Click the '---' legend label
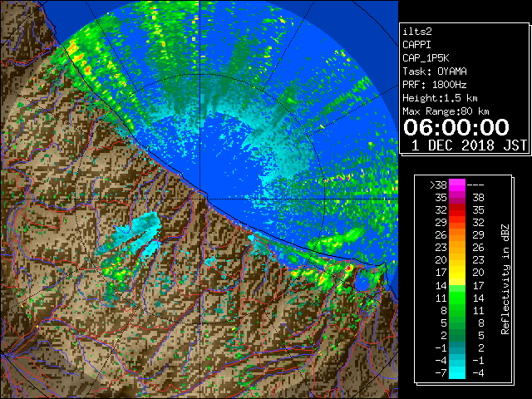532x399 pixels. click(x=475, y=185)
